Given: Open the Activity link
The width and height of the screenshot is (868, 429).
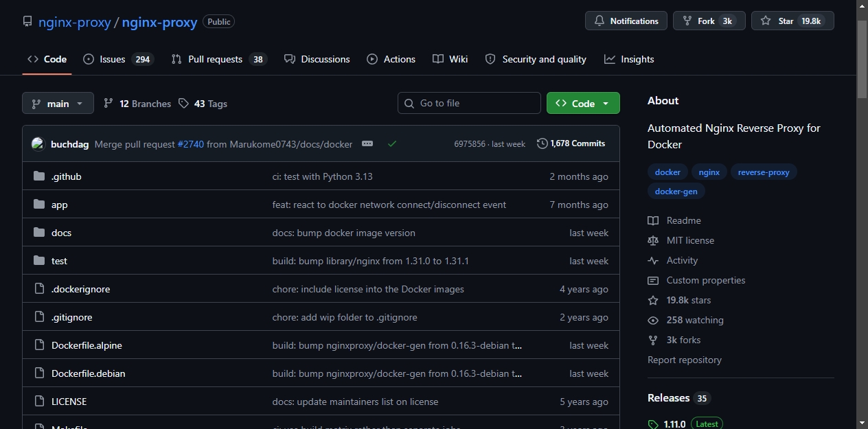Looking at the screenshot, I should pyautogui.click(x=673, y=260).
